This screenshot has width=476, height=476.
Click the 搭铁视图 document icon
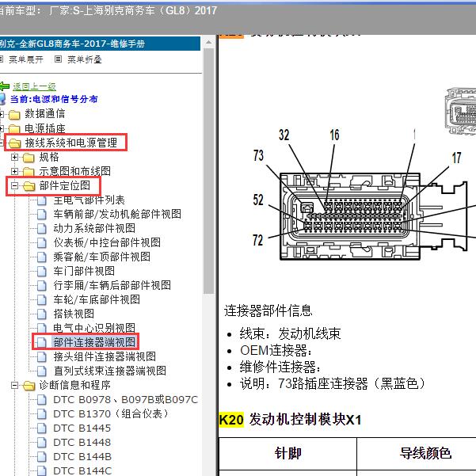(x=42, y=314)
